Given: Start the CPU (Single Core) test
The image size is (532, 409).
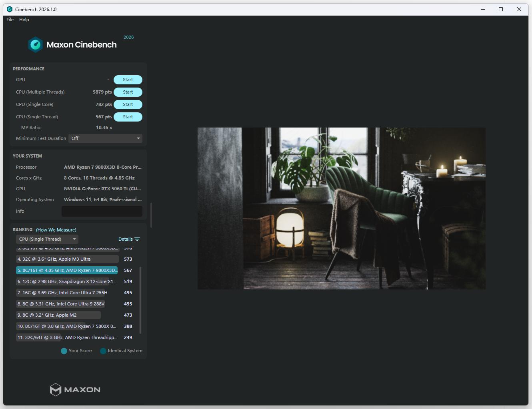Looking at the screenshot, I should [128, 105].
